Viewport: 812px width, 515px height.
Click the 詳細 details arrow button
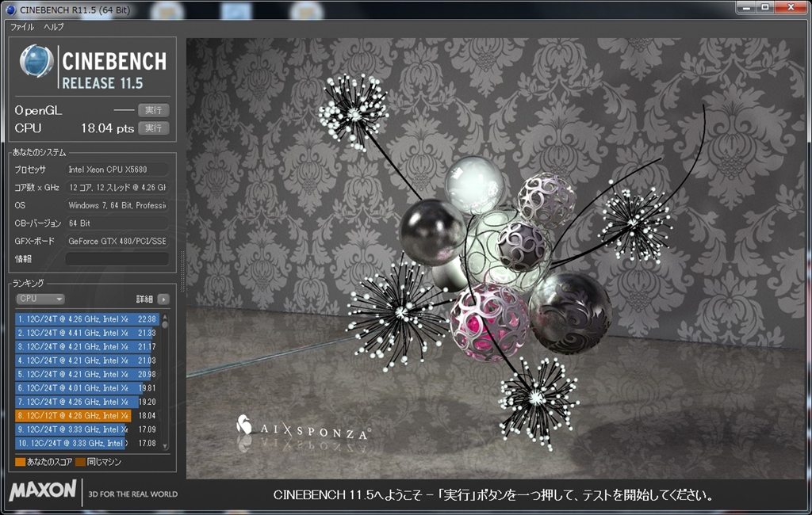click(x=163, y=299)
